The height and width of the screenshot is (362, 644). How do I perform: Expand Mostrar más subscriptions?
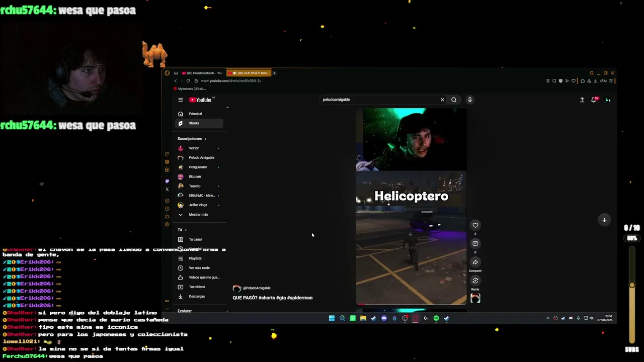point(199,215)
